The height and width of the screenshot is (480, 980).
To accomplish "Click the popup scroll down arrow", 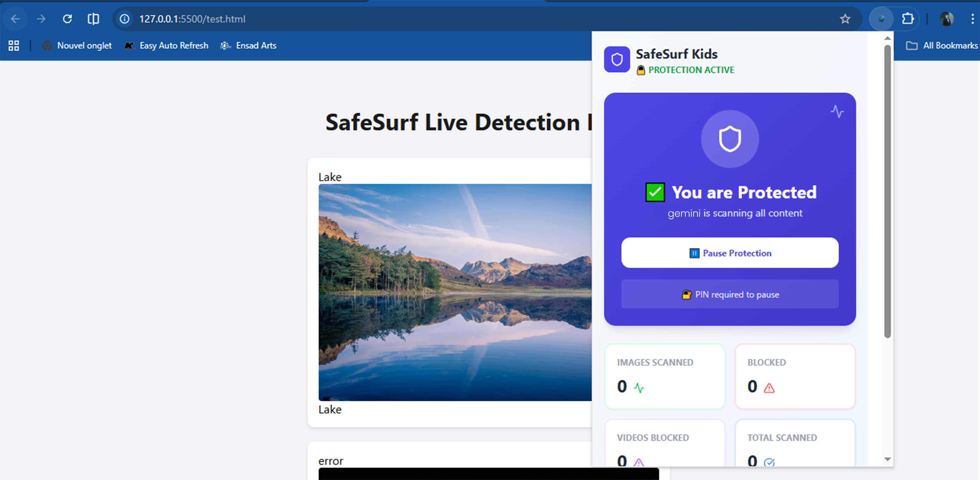I will (887, 459).
